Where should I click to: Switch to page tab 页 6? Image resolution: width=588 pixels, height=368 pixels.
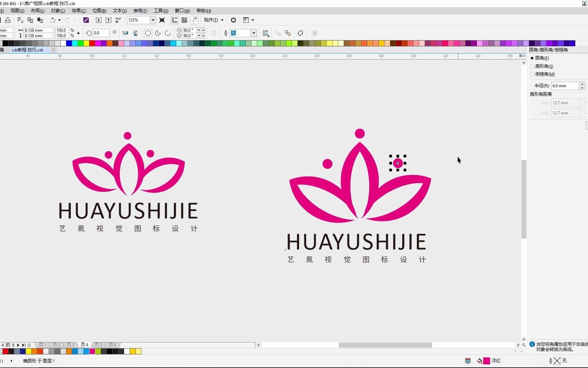click(113, 345)
